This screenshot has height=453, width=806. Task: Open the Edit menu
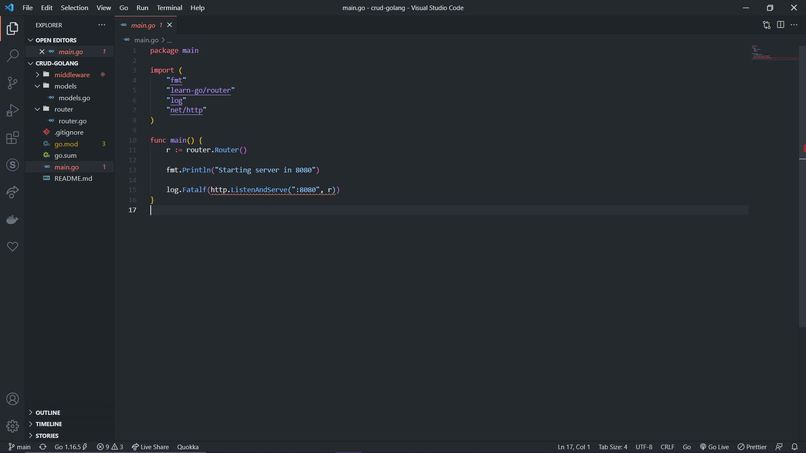tap(47, 8)
